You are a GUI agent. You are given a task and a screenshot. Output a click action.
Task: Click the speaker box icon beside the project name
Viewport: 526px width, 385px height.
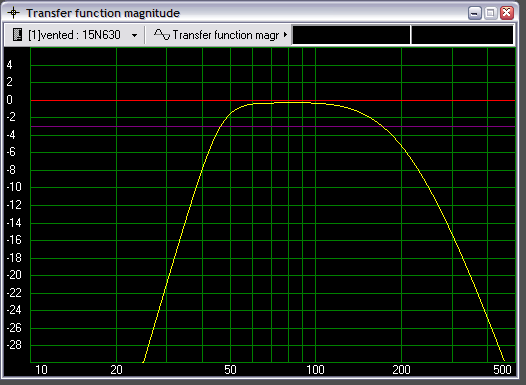pyautogui.click(x=17, y=35)
